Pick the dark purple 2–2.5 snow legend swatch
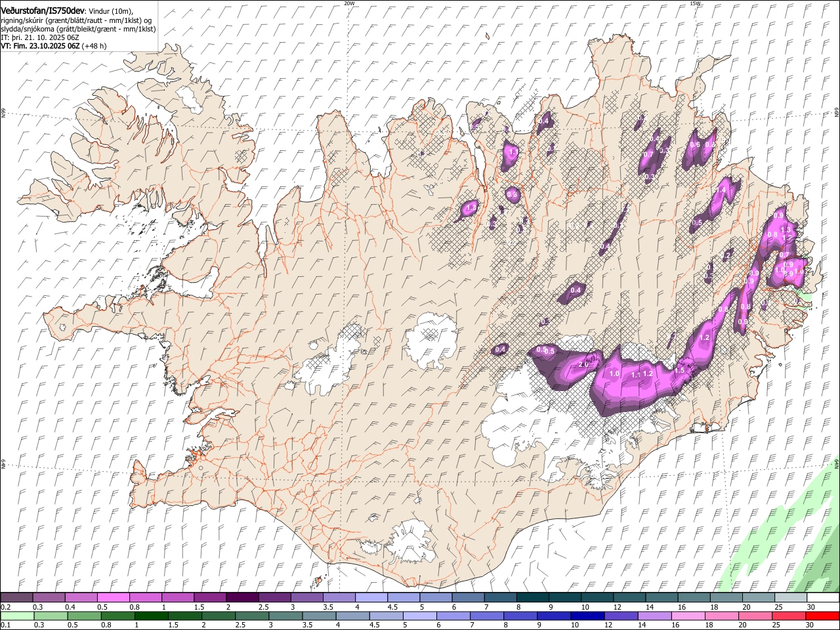Screen dimensions: 840x630 [x=242, y=598]
